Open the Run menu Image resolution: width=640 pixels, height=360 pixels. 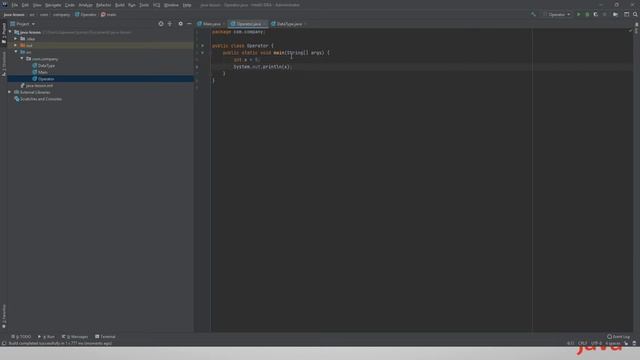(131, 5)
